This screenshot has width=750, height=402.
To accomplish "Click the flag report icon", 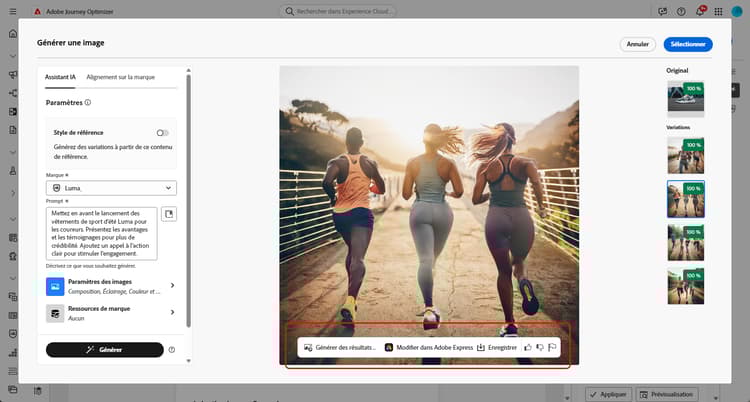I will pyautogui.click(x=552, y=347).
